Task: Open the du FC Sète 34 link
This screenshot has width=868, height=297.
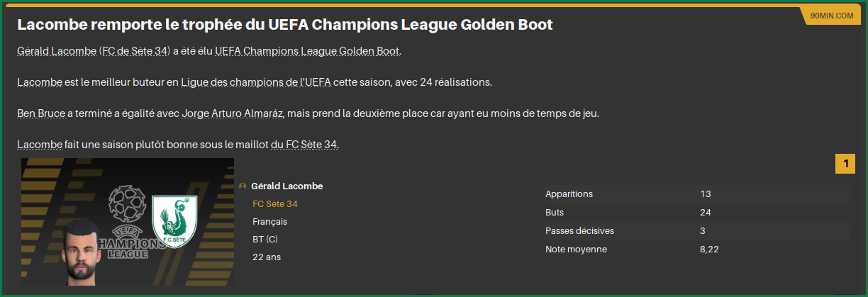Action: tap(304, 145)
